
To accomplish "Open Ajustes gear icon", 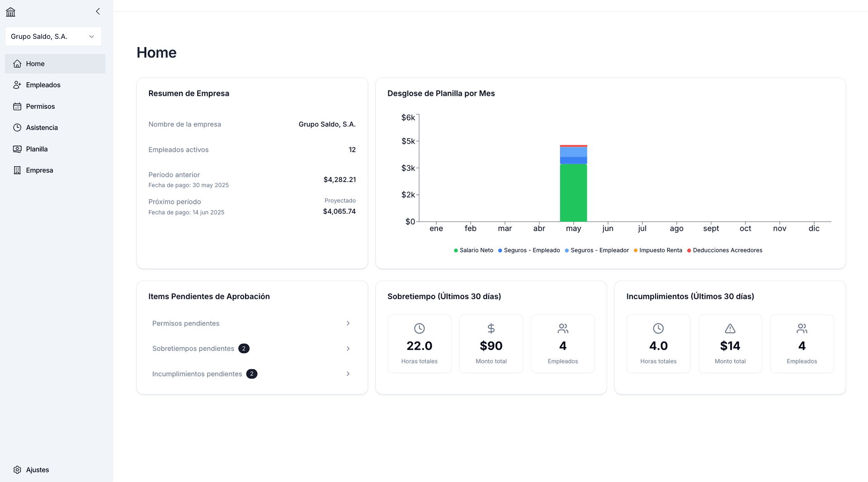I will pos(17,470).
